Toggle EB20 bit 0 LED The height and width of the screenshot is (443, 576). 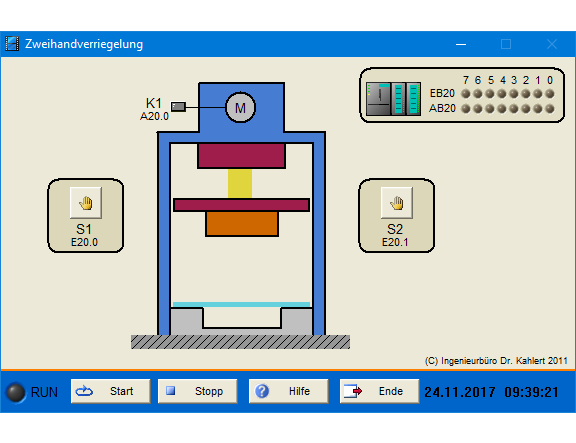coord(550,94)
